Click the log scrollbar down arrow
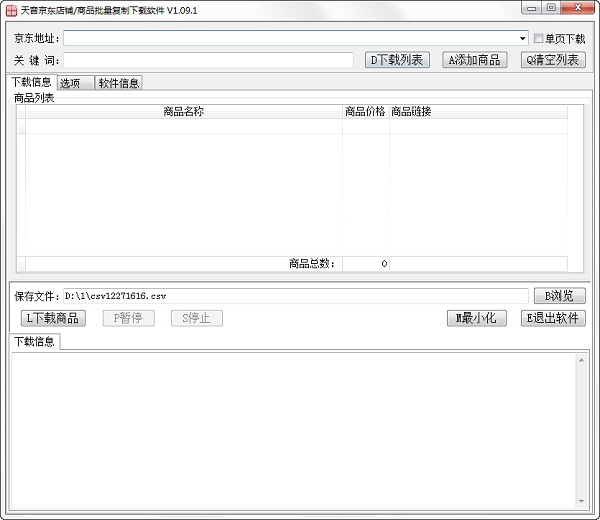The height and width of the screenshot is (520, 600). tap(581, 501)
